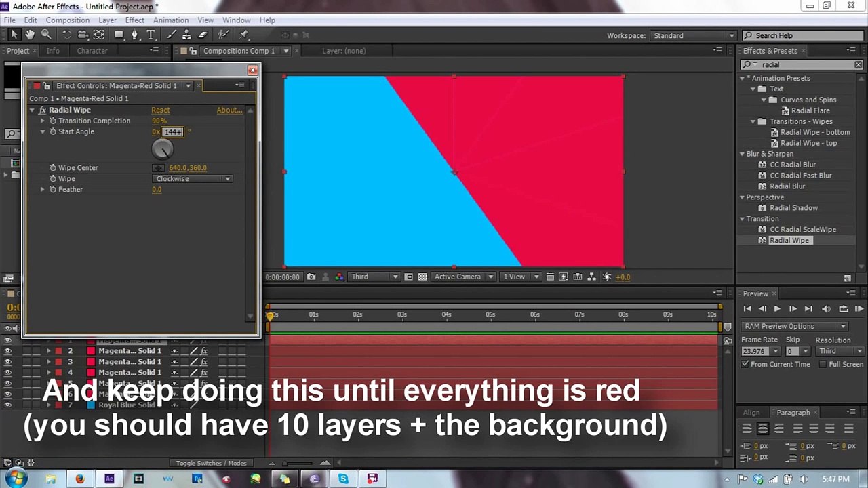The image size is (868, 488).
Task: Click Toggle Switches / Modes button
Action: [x=211, y=463]
